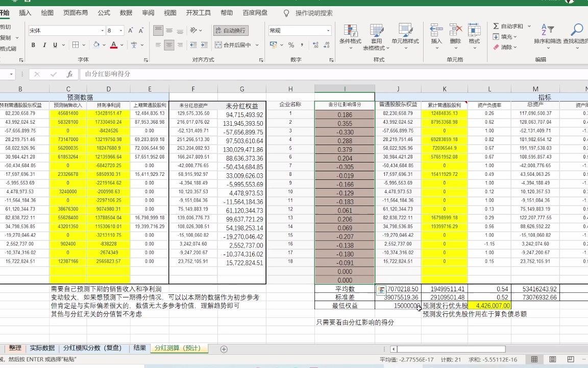Click the Clear (eraser) icon
The image size is (588, 368).
point(496,47)
